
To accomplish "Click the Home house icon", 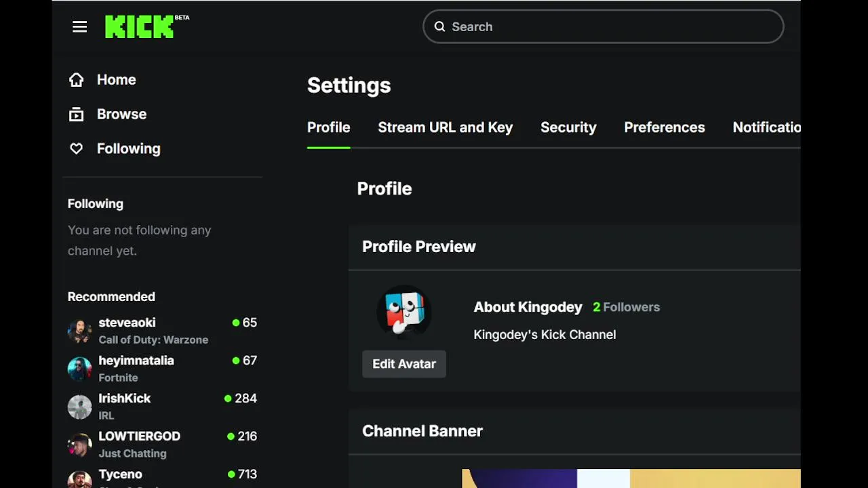I will pyautogui.click(x=76, y=80).
